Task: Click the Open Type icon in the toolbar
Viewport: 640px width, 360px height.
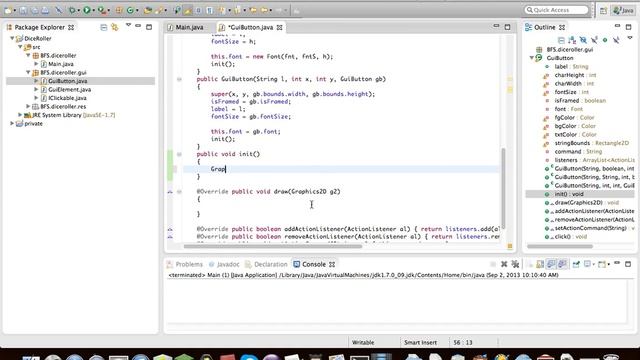Action: tap(147, 10)
